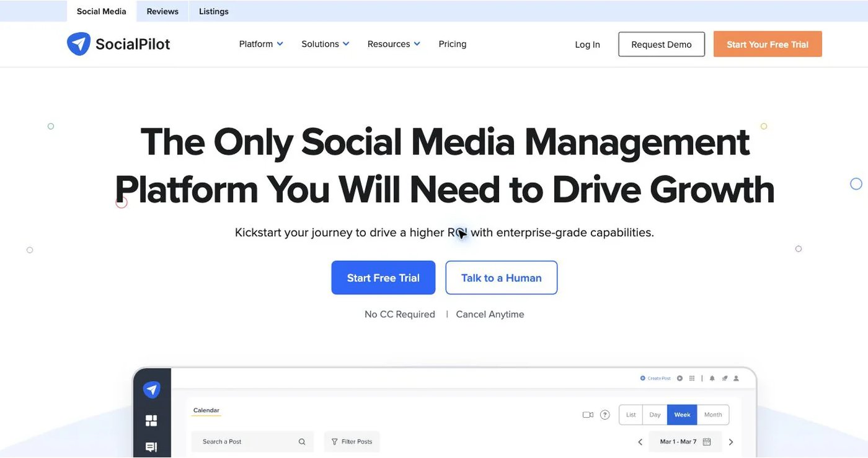Screen dimensions: 868x458
Task: Open the message inbox icon in sidebar
Action: pos(151,447)
